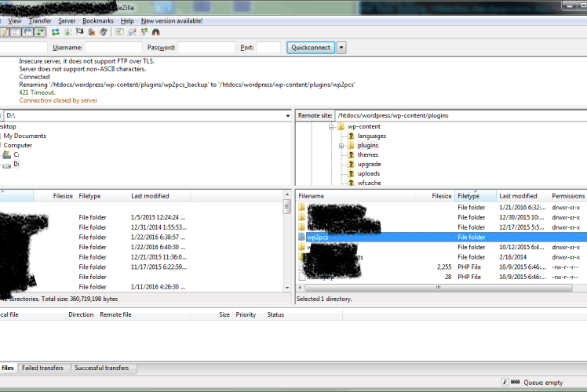Click the remote file list horizontal scrollbar
This screenshot has height=392, width=587.
[400, 288]
